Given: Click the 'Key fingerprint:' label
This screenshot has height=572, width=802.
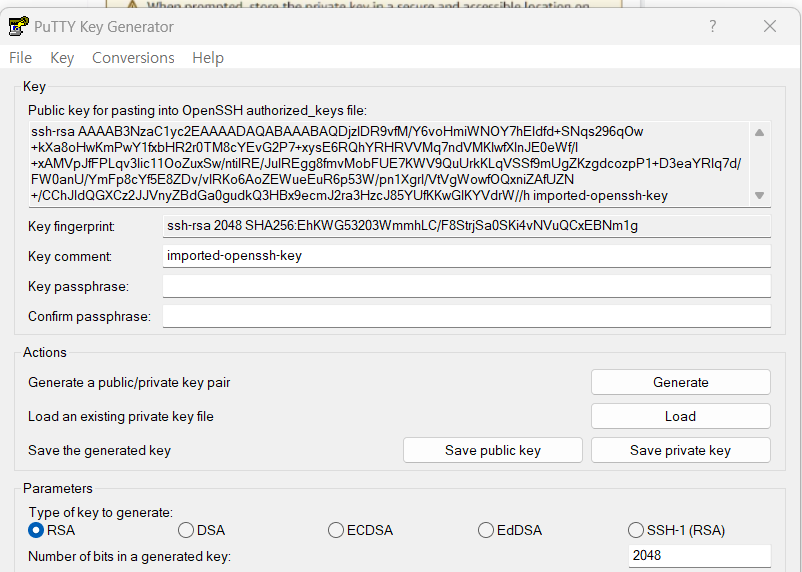Looking at the screenshot, I should pyautogui.click(x=71, y=226).
